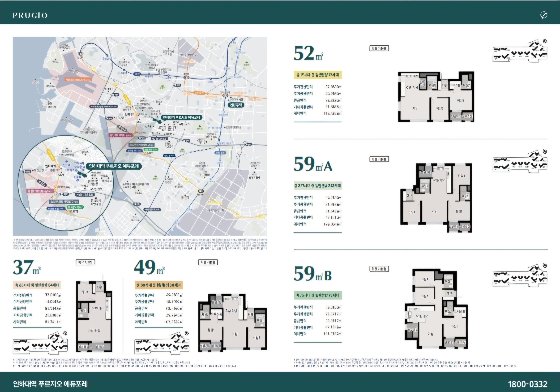
Task: Click the compass icon beside 52㎡ site plan
Action: (545, 41)
